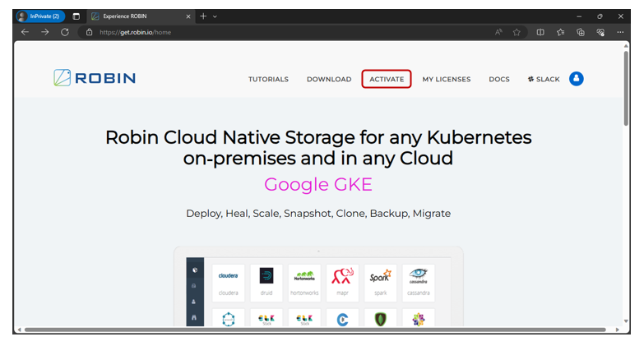Image resolution: width=644 pixels, height=346 pixels.
Task: Open the tab search dropdown chevron
Action: tap(215, 16)
